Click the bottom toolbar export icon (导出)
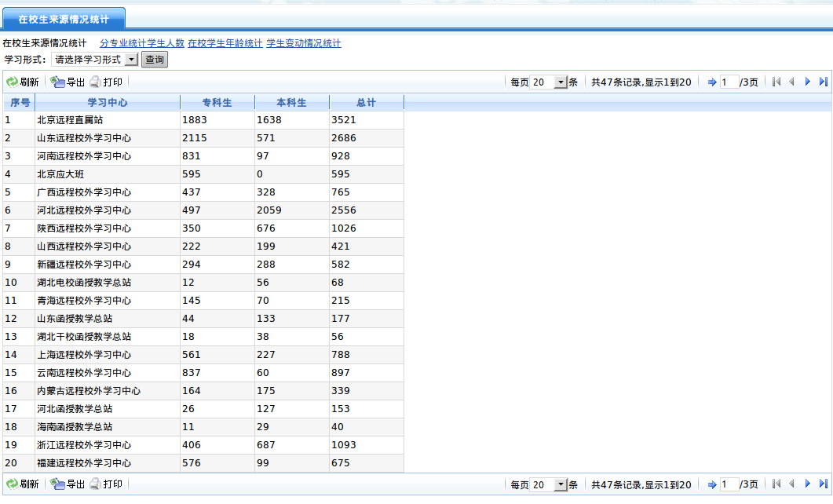 (x=58, y=484)
